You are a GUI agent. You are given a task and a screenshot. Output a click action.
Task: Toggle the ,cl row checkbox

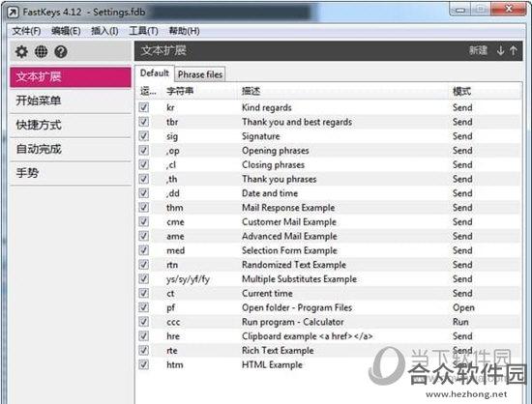click(144, 164)
